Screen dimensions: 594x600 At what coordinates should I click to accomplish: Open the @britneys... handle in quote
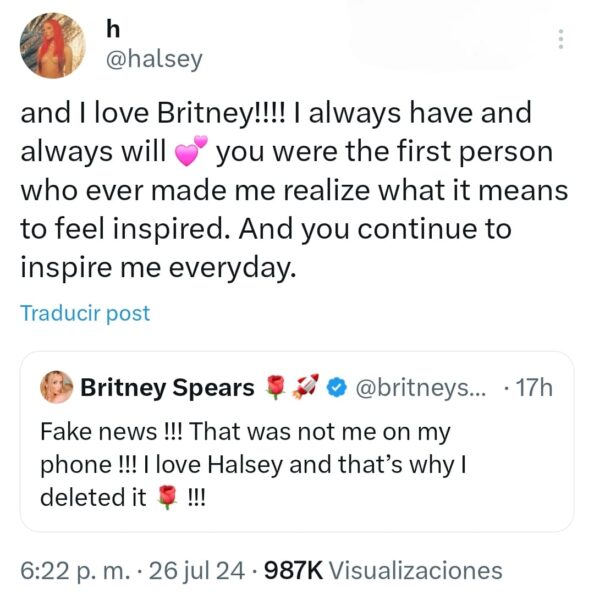pyautogui.click(x=421, y=388)
